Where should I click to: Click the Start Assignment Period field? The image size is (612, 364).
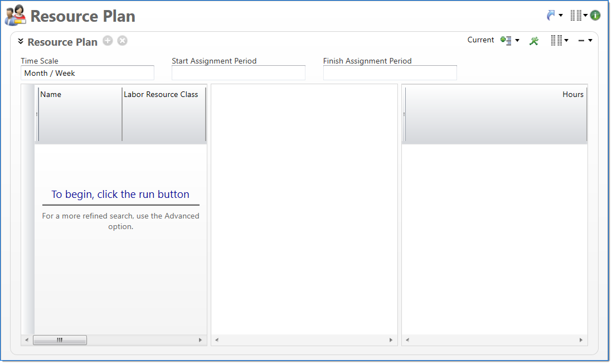click(238, 73)
